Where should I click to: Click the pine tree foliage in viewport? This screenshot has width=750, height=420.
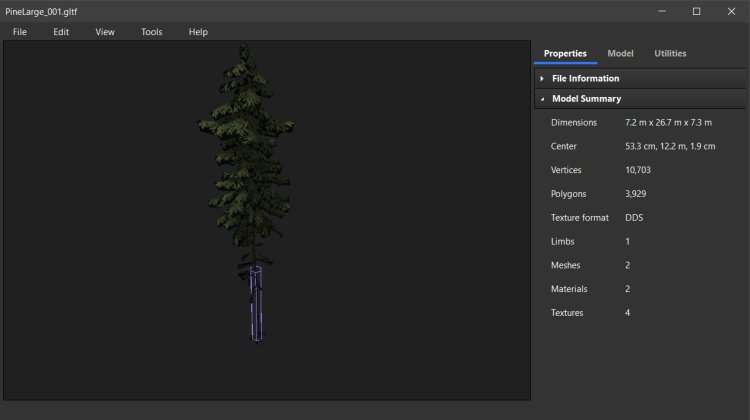(x=244, y=140)
